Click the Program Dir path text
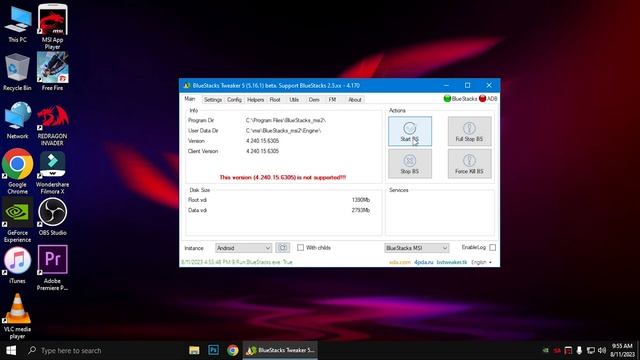This screenshot has height=360, width=640. (286, 120)
